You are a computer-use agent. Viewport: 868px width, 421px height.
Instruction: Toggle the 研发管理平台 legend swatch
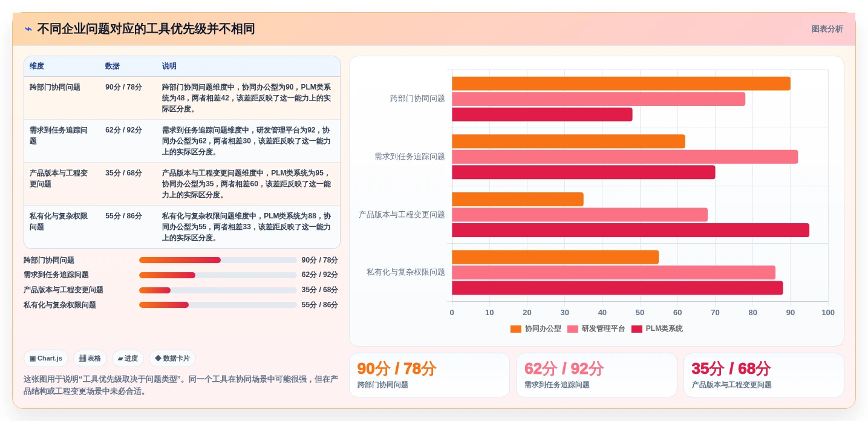573,329
